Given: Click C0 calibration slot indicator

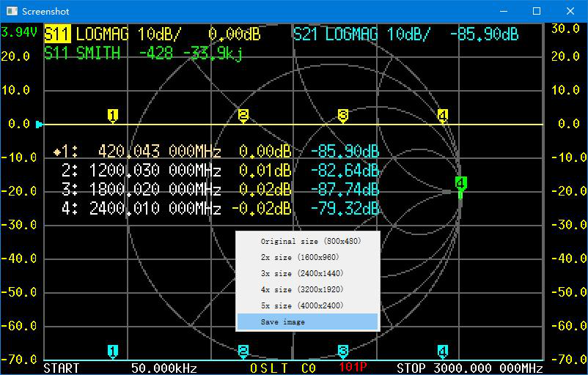Looking at the screenshot, I should click(x=309, y=368).
